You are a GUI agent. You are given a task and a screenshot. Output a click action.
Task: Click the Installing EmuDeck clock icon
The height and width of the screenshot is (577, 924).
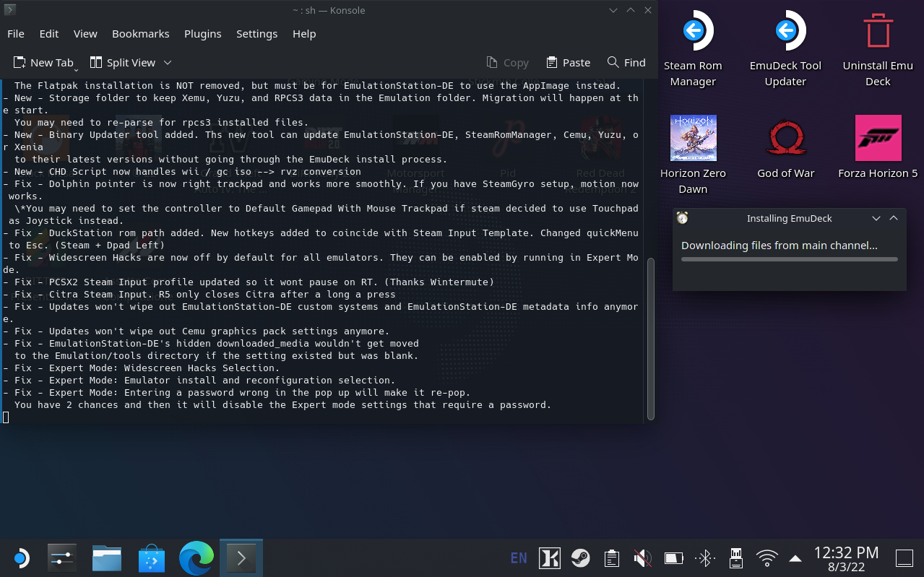point(682,218)
